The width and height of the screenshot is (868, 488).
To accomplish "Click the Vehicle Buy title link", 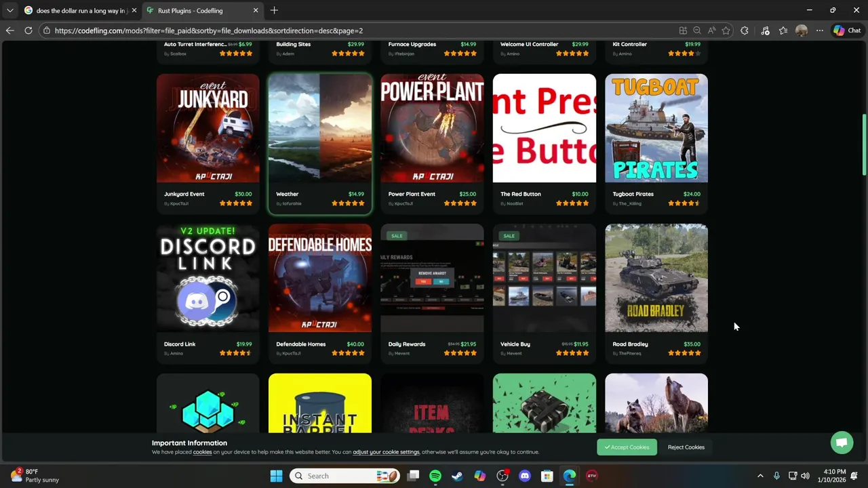I will pyautogui.click(x=515, y=344).
